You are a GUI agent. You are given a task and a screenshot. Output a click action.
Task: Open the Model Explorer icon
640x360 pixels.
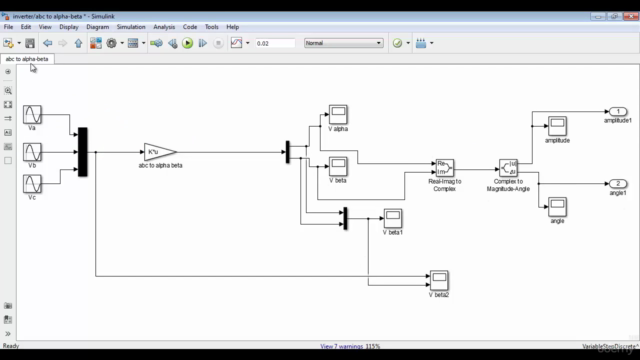click(x=133, y=43)
